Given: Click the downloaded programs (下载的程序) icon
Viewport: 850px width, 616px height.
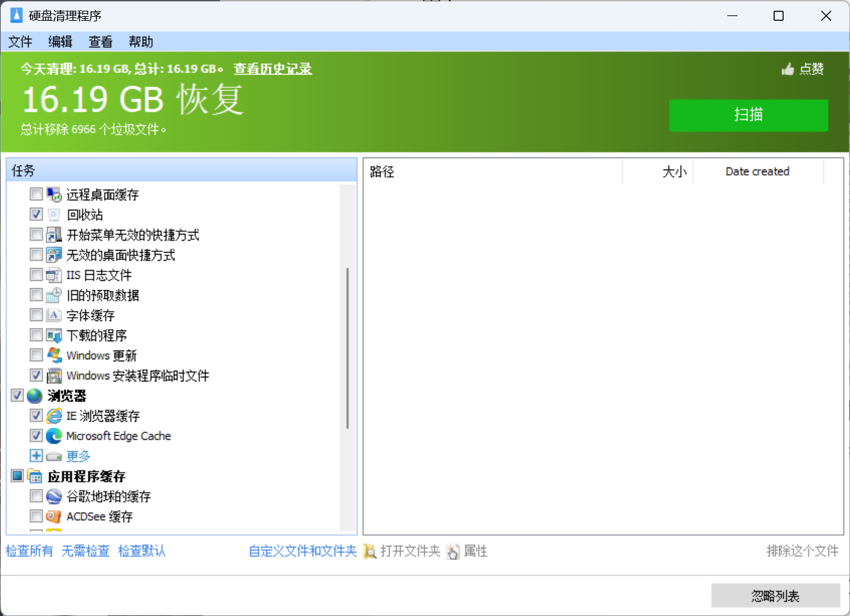Looking at the screenshot, I should (54, 336).
